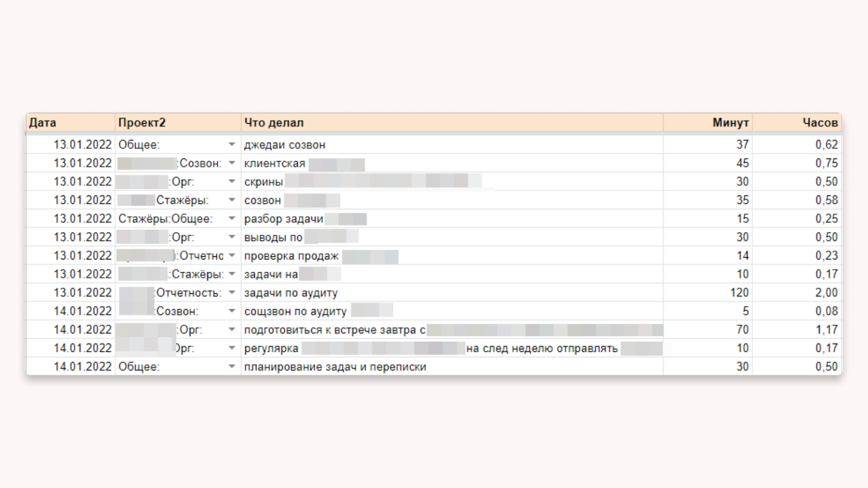This screenshot has width=868, height=488.
Task: Expand the dropdown in the 'подготовиться к встрече' row
Action: [232, 330]
